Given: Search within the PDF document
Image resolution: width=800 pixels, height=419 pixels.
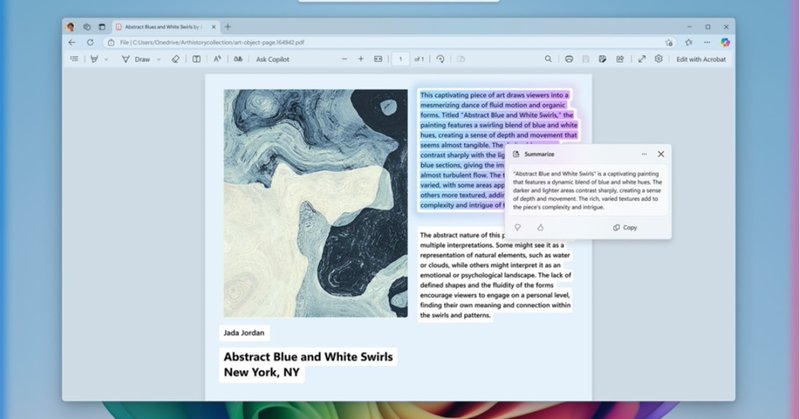Looking at the screenshot, I should click(548, 59).
